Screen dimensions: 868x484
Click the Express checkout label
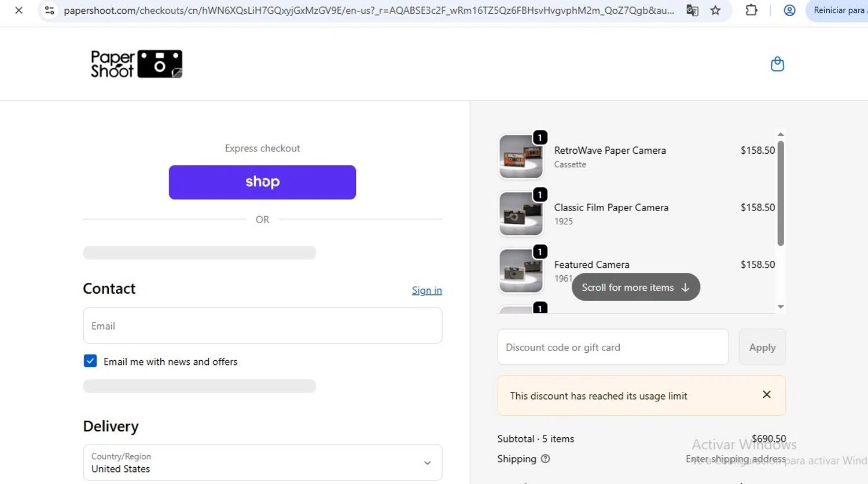[262, 149]
